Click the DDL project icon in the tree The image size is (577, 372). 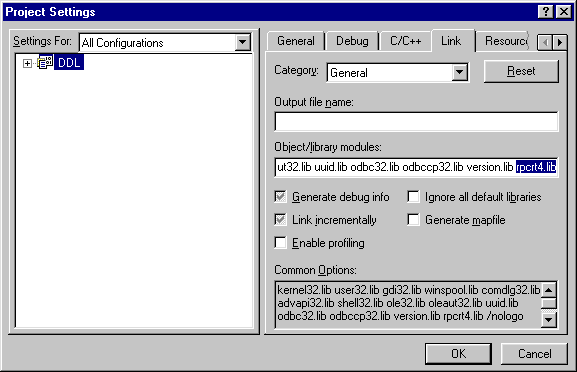[45, 63]
